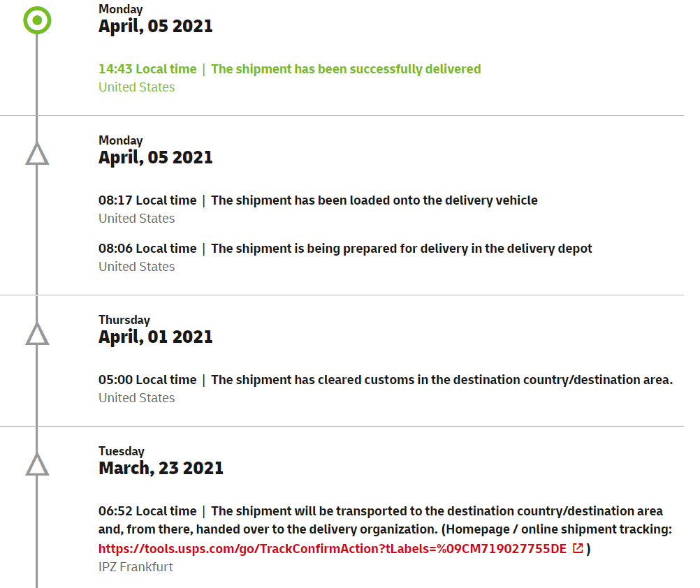Viewport: 700px width, 588px height.
Task: Click the 05:00 Local time timestamp
Action: [147, 380]
